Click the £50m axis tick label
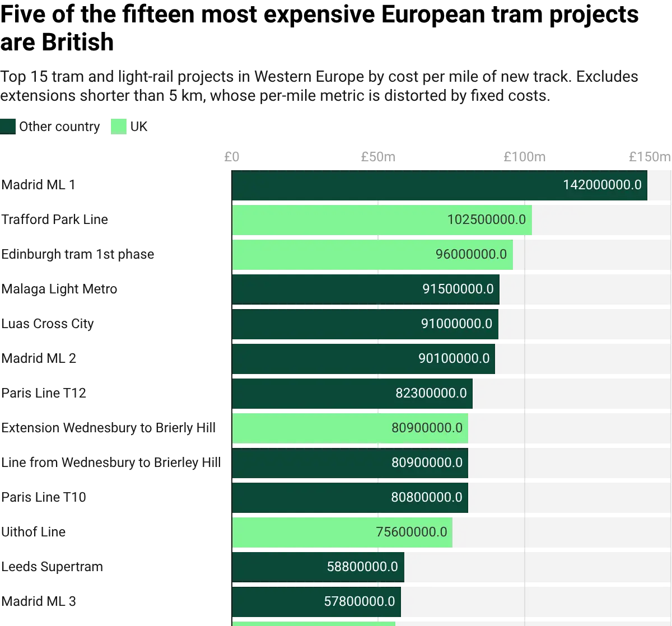This screenshot has width=672, height=626. click(378, 157)
